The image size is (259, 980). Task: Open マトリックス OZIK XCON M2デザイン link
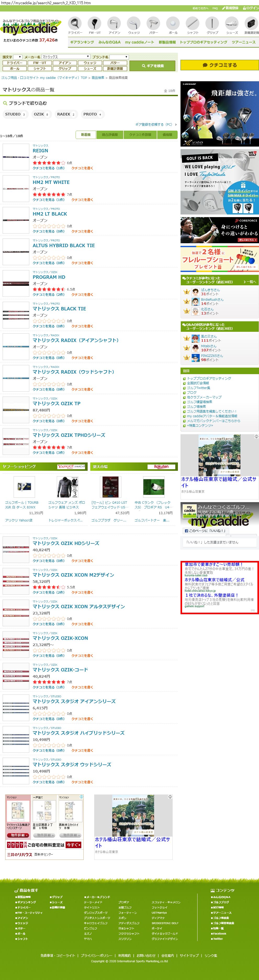[x=73, y=575]
